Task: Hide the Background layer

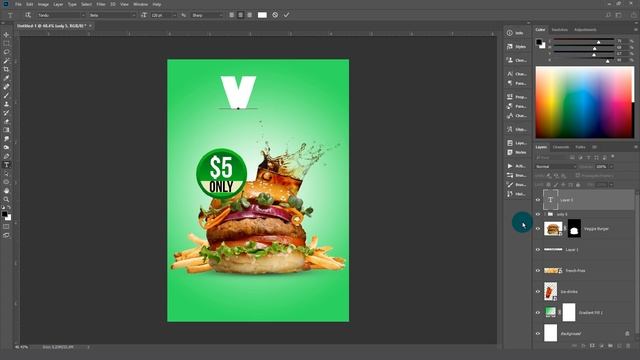Action: tap(538, 333)
